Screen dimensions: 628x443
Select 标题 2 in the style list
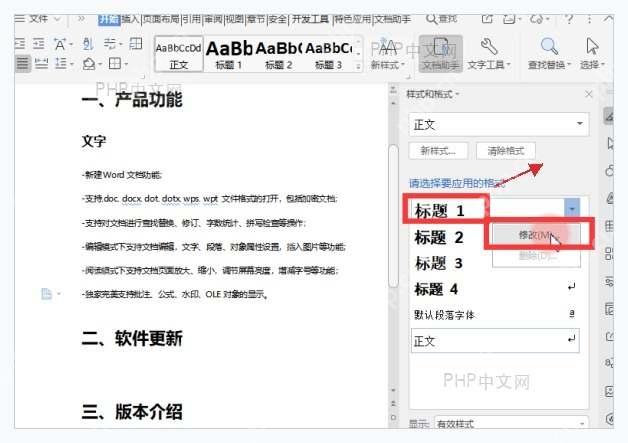439,238
